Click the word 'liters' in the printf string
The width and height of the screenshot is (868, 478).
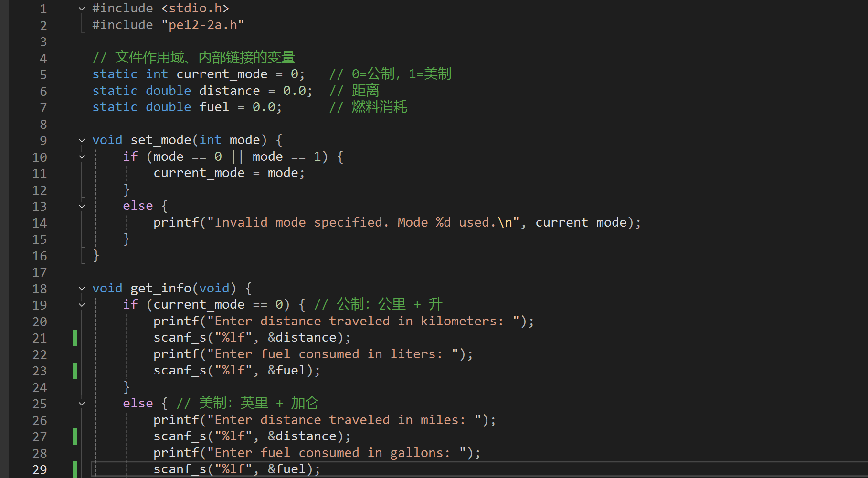(x=413, y=354)
